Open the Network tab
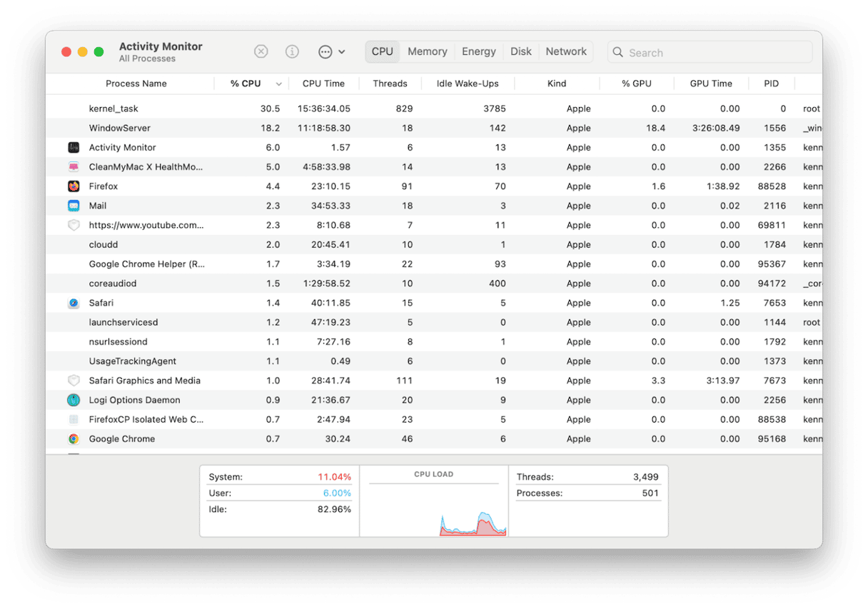Screen dimensions: 868x609 coord(566,51)
